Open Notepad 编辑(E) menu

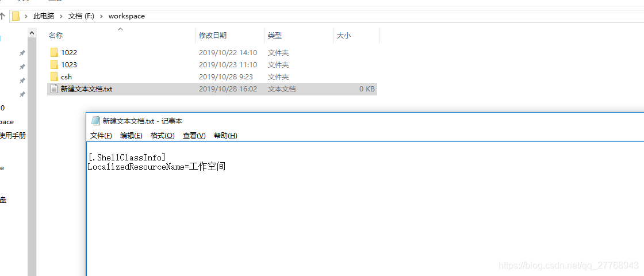pyautogui.click(x=131, y=136)
